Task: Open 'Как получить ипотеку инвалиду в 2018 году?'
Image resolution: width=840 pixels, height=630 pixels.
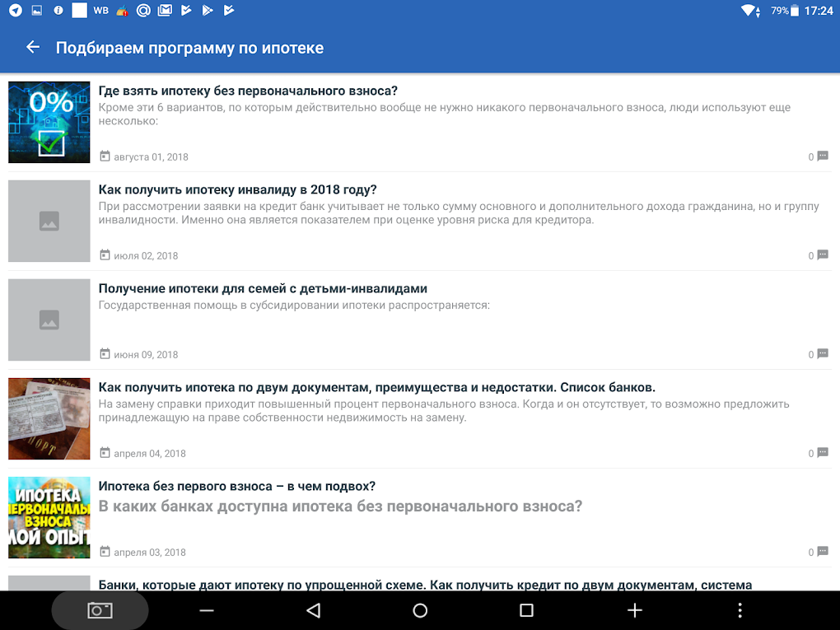Action: click(x=238, y=189)
